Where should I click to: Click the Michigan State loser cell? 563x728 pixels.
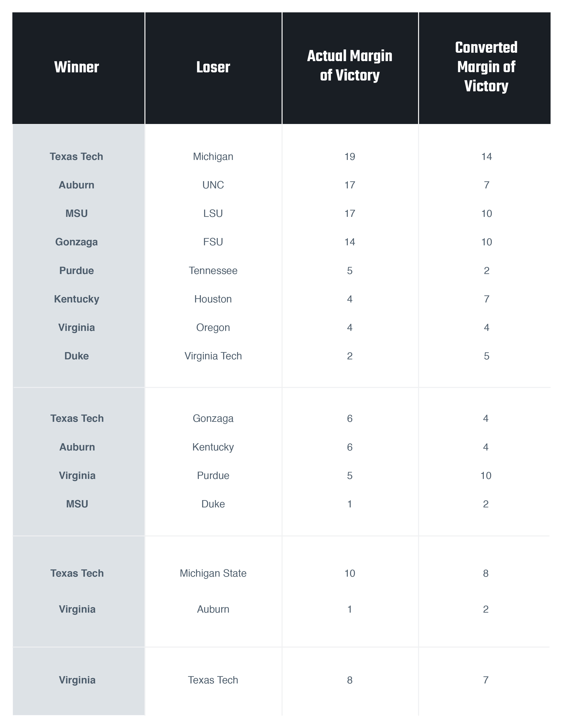click(213, 573)
